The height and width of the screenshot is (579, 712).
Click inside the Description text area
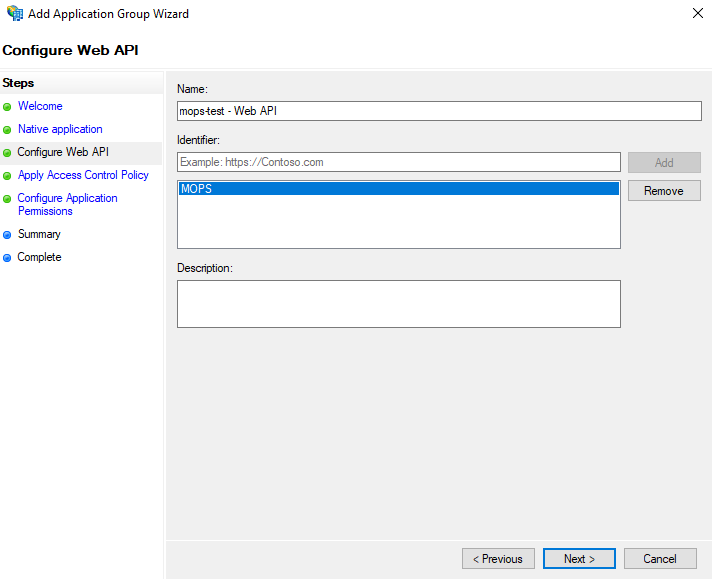(398, 304)
